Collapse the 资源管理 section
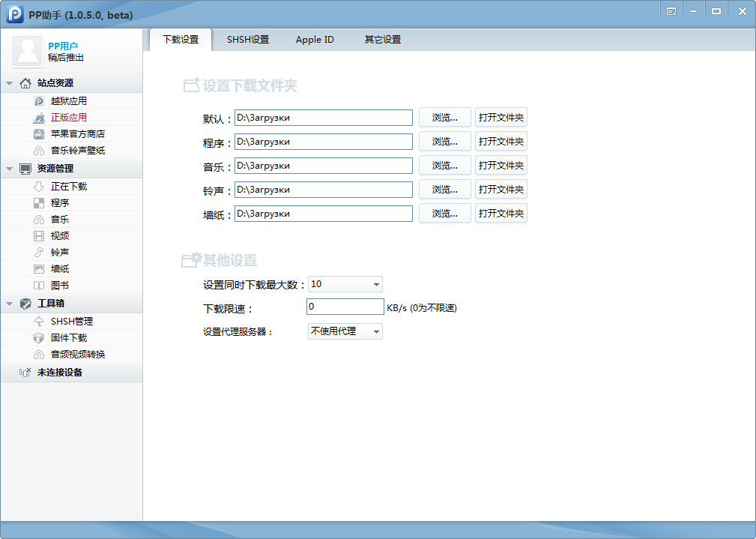 (9, 169)
